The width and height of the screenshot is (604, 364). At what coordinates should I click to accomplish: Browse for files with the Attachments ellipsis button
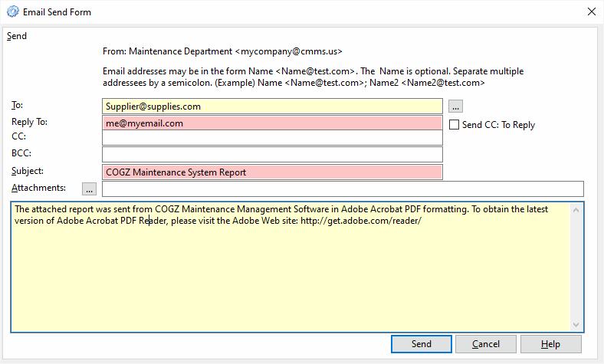[x=89, y=189]
